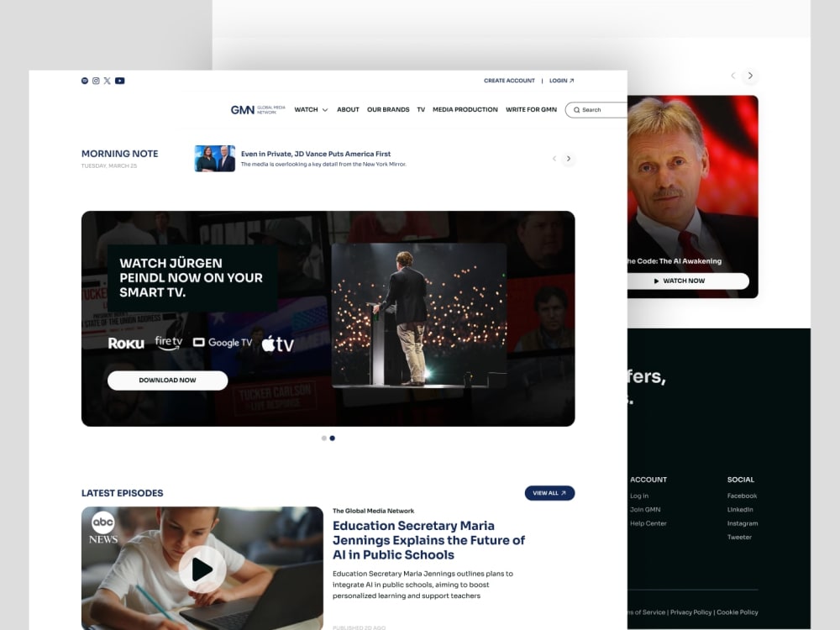The width and height of the screenshot is (840, 630).
Task: Click the DOWNLOAD NOW button
Action: pos(168,381)
